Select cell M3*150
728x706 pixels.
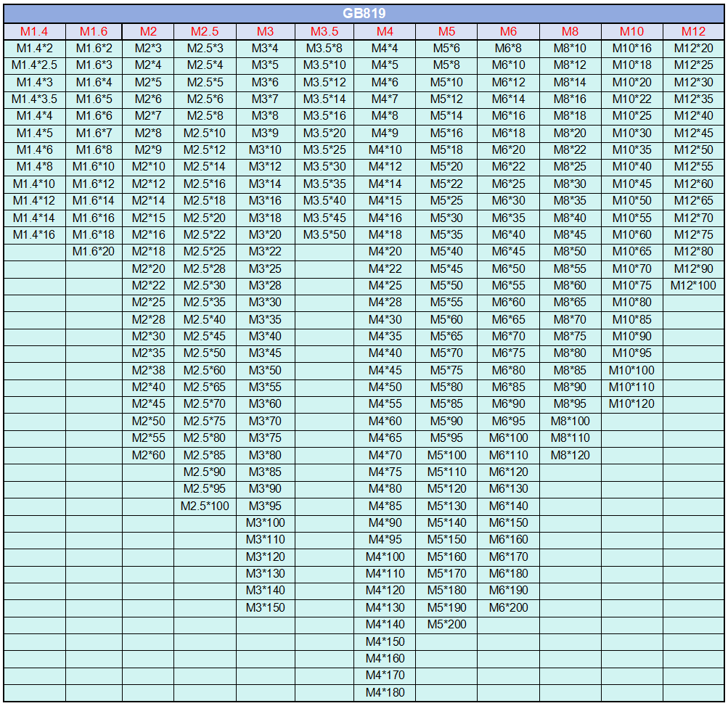(x=266, y=607)
